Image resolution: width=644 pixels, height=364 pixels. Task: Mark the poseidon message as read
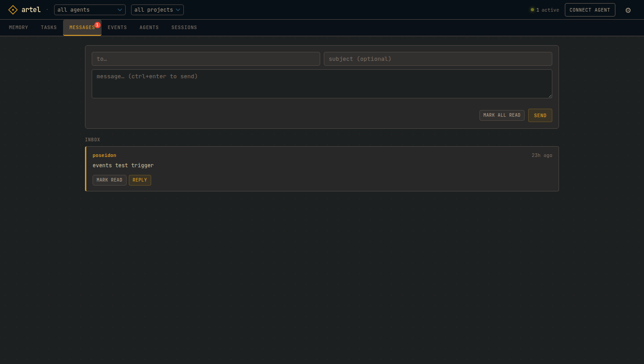click(x=110, y=180)
